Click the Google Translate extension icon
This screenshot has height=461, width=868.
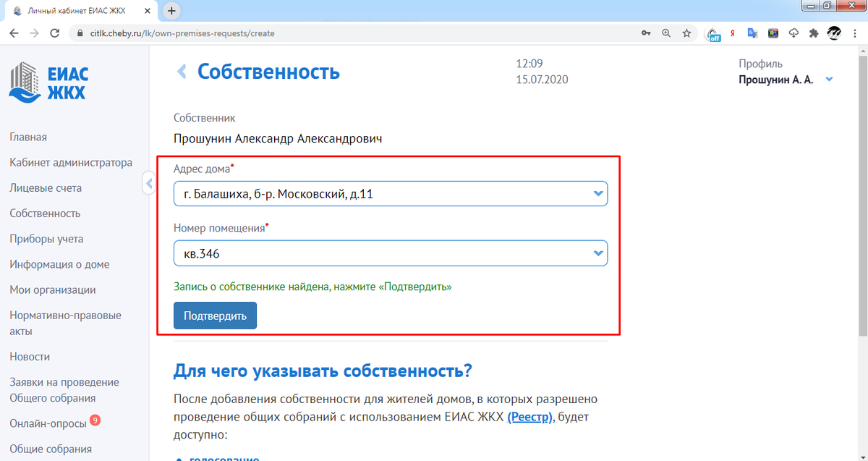point(753,33)
